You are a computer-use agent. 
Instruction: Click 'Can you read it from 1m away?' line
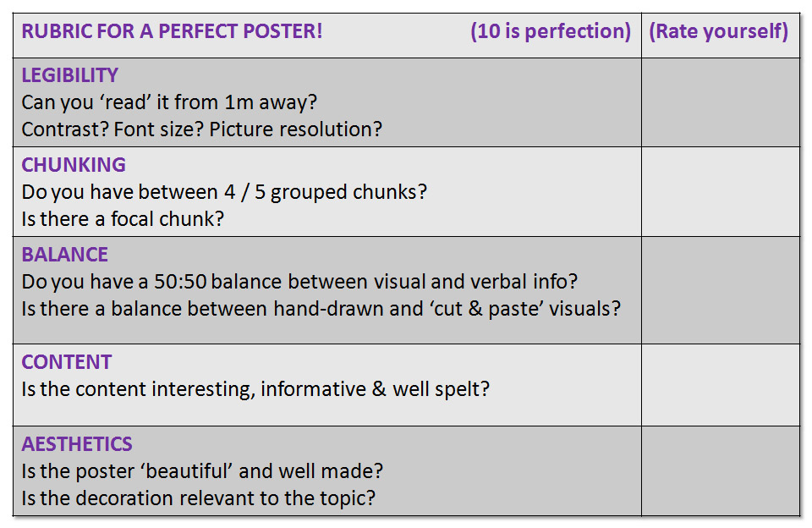[x=169, y=102]
